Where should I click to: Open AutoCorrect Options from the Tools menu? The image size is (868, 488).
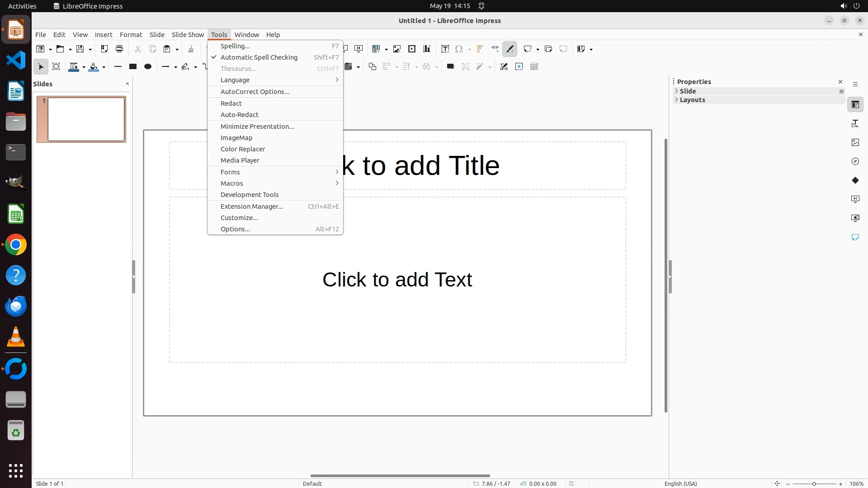tap(255, 92)
